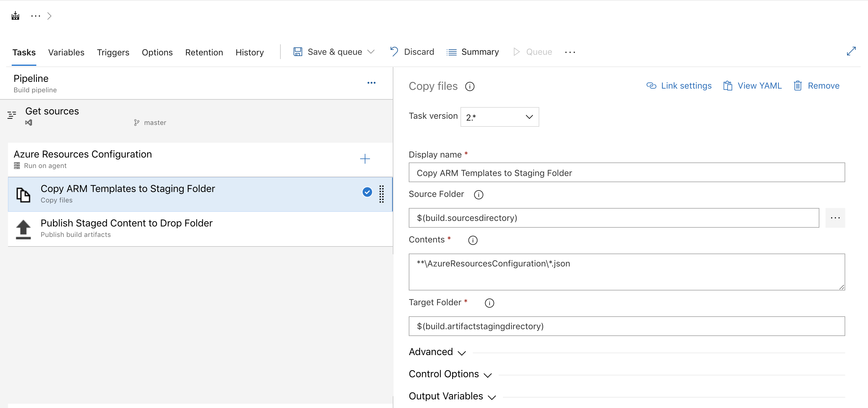Viewport: 868px width, 408px height.
Task: Browse for Source Folder with ellipsis button
Action: click(835, 218)
